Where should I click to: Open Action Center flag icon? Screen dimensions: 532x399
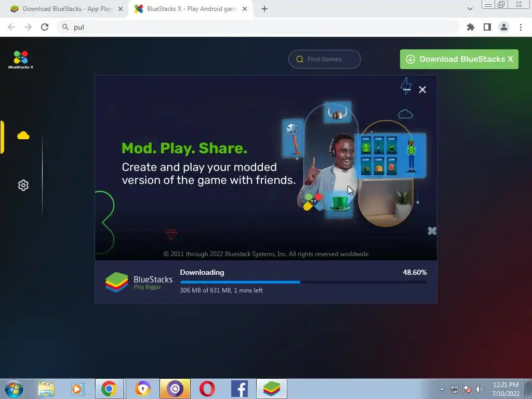pyautogui.click(x=467, y=389)
